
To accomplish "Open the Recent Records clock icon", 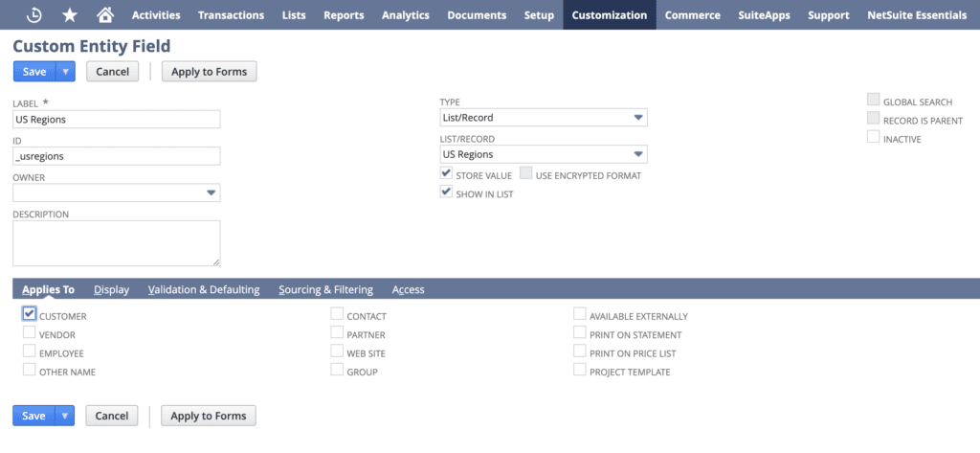I will (33, 15).
